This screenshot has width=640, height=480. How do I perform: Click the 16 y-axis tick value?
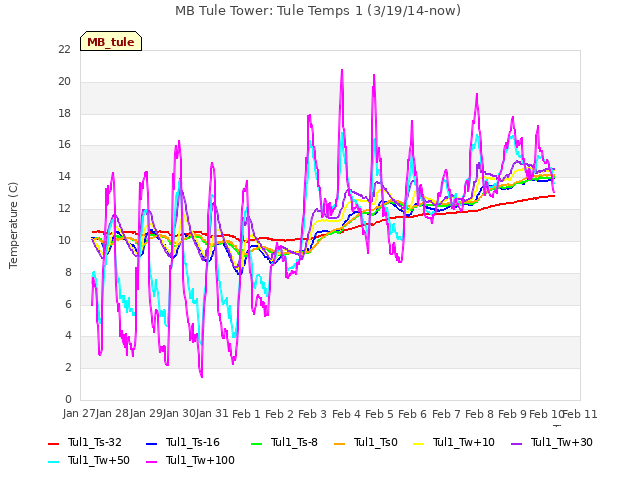click(x=64, y=145)
